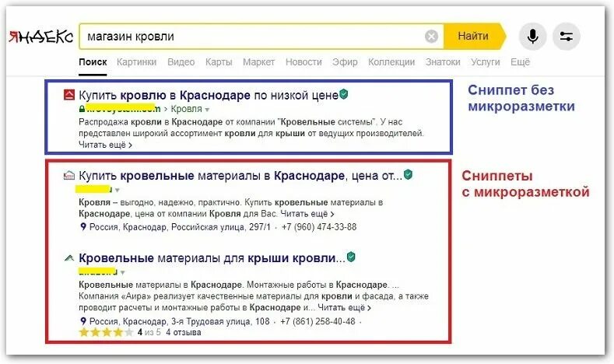This screenshot has height=364, width=614.
Task: Open the Знатоки tab
Action: click(443, 62)
